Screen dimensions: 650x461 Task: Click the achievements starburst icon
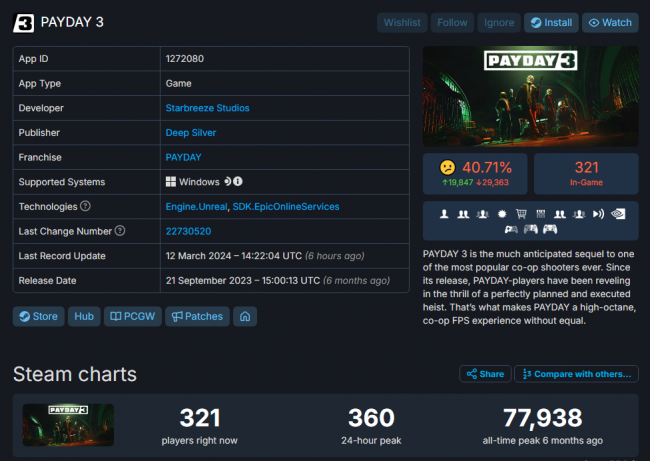(x=502, y=214)
